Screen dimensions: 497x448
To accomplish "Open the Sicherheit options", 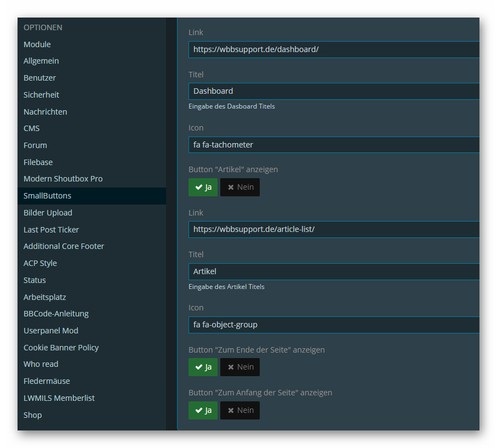I will [x=41, y=95].
